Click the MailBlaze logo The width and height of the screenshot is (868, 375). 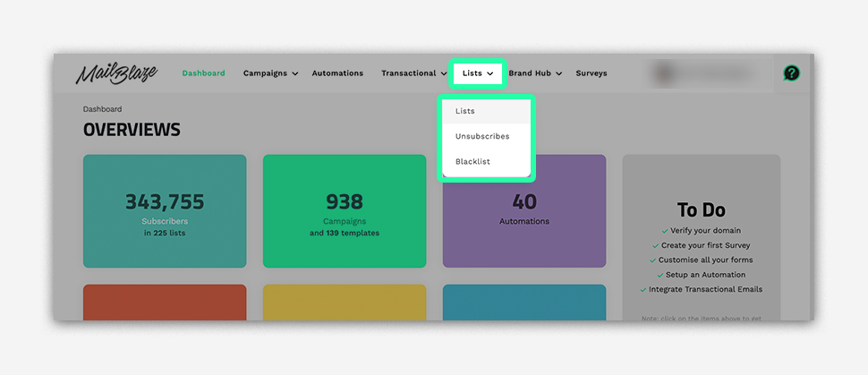point(116,73)
